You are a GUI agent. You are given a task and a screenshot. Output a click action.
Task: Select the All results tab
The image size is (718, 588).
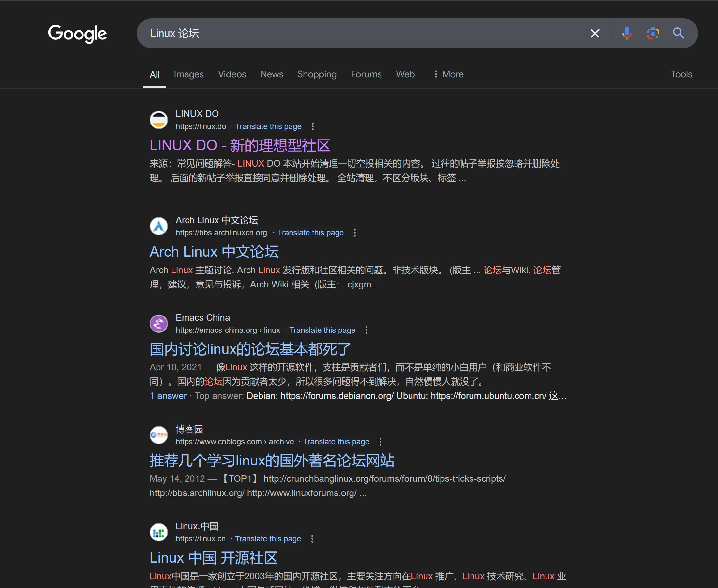pos(155,74)
